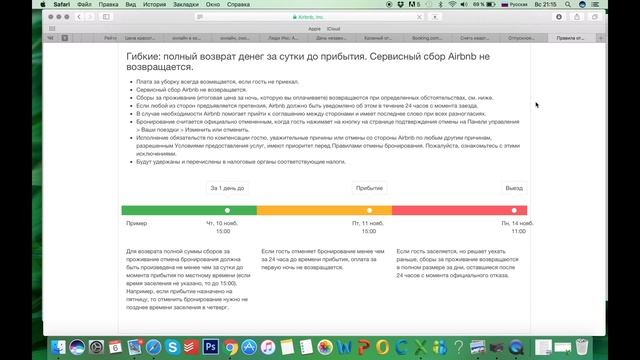Image resolution: width=640 pixels, height=360 pixels.
Task: Toggle the Safari sidebar button
Action: (x=106, y=17)
